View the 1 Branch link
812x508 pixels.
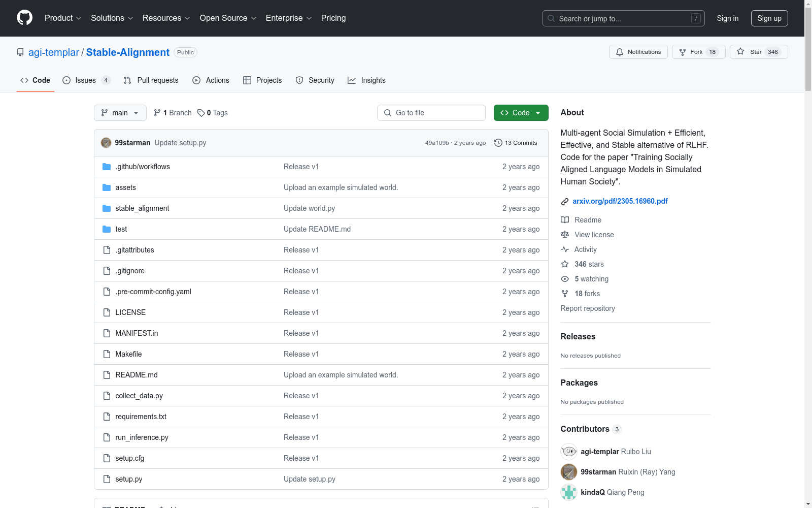(173, 113)
